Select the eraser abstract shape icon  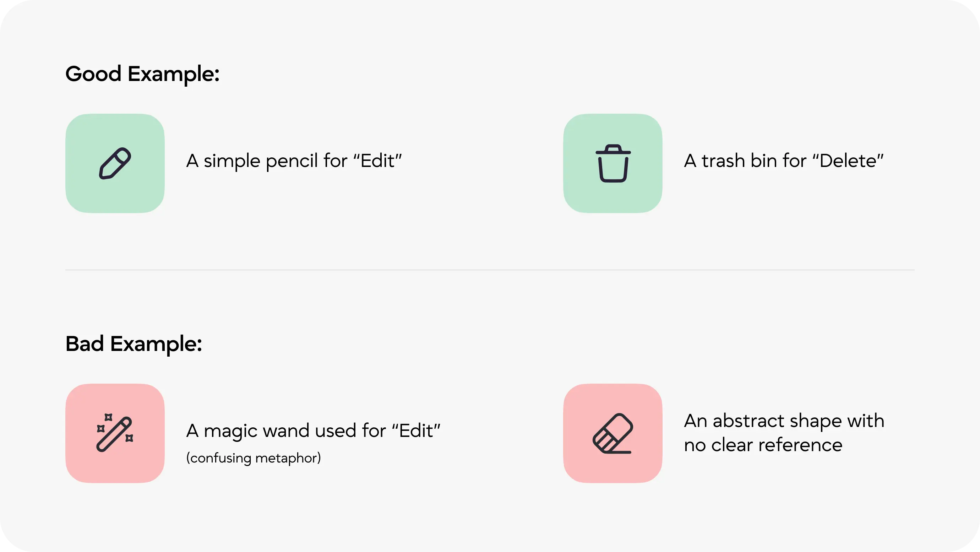point(613,434)
